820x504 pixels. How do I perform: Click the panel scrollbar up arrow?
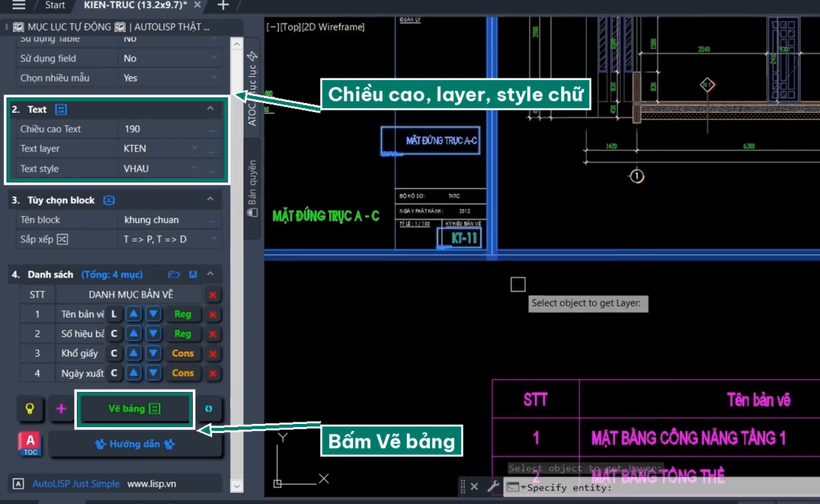click(x=236, y=44)
